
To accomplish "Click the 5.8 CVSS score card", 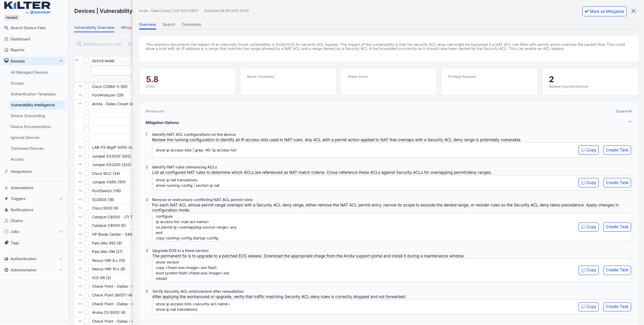I will click(x=187, y=82).
